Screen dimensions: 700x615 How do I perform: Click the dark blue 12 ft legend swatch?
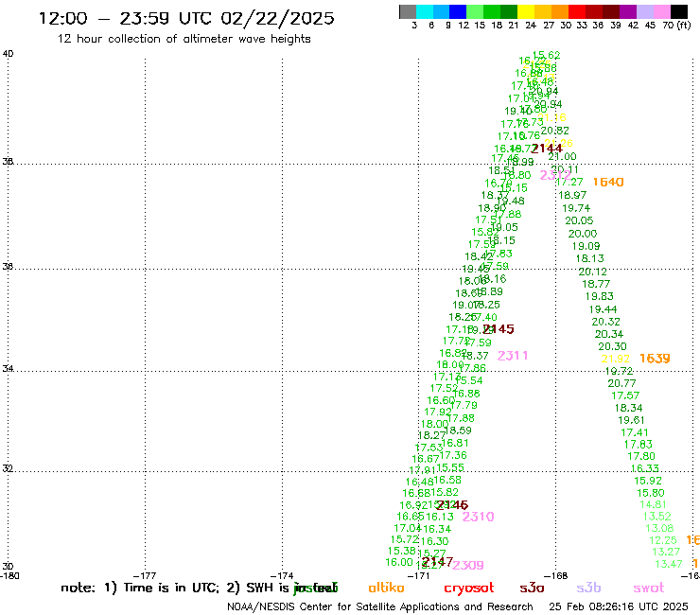coord(458,11)
